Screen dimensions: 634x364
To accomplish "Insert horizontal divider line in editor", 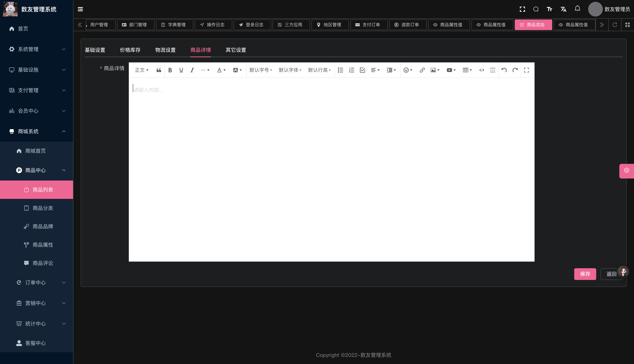I will tap(493, 70).
